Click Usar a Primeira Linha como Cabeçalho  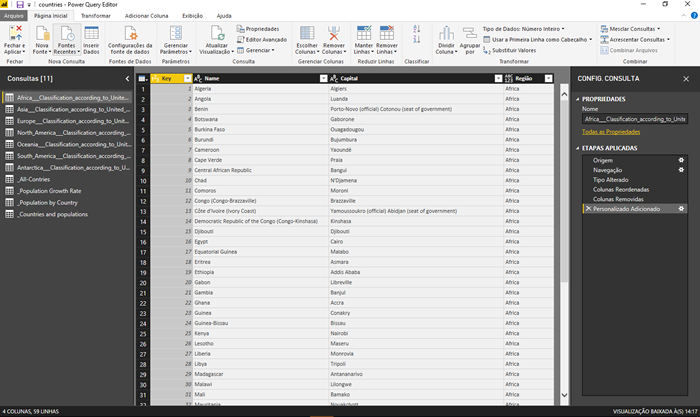click(x=538, y=39)
